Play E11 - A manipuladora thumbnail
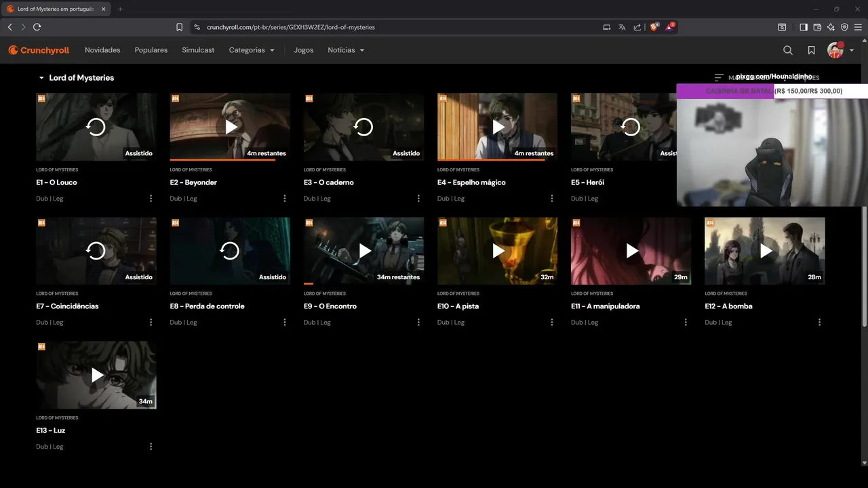 [x=631, y=251]
